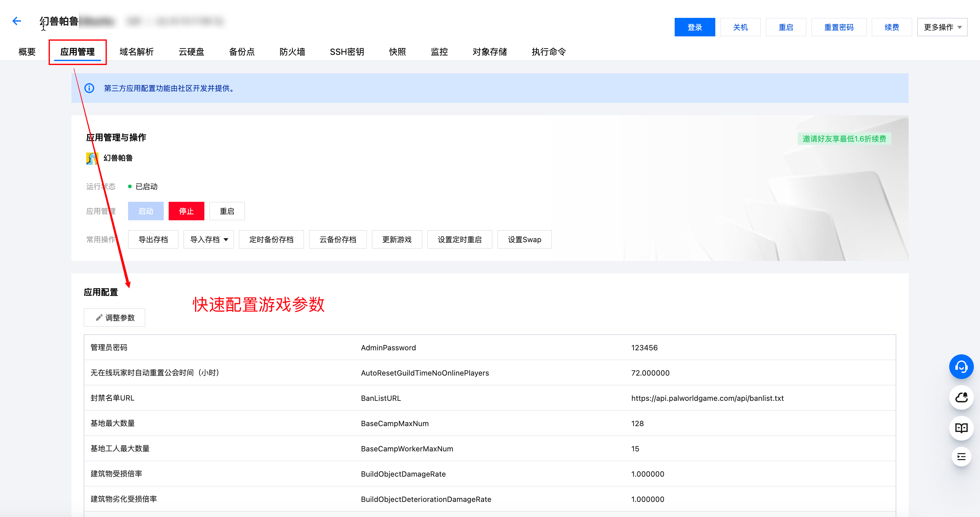Click the floating list menu icon

[961, 457]
